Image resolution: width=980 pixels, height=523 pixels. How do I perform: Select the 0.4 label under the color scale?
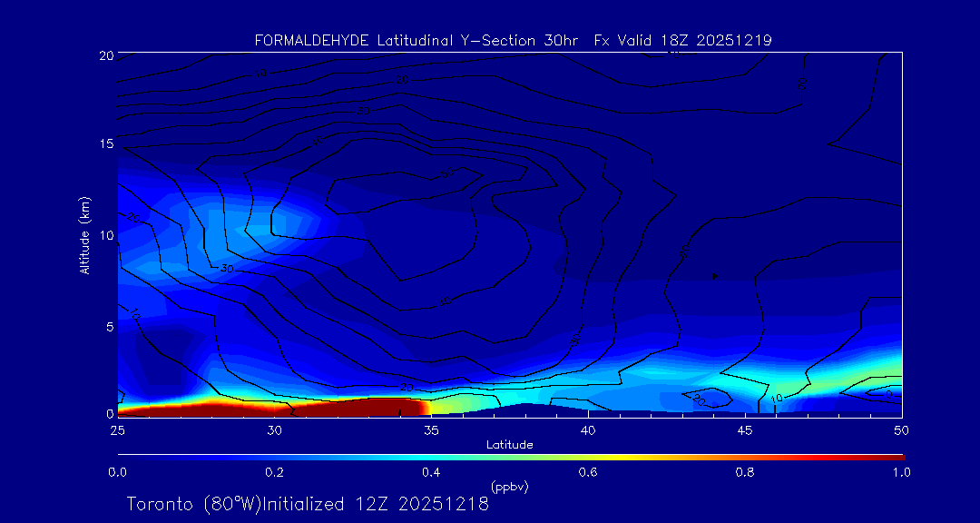pos(431,472)
